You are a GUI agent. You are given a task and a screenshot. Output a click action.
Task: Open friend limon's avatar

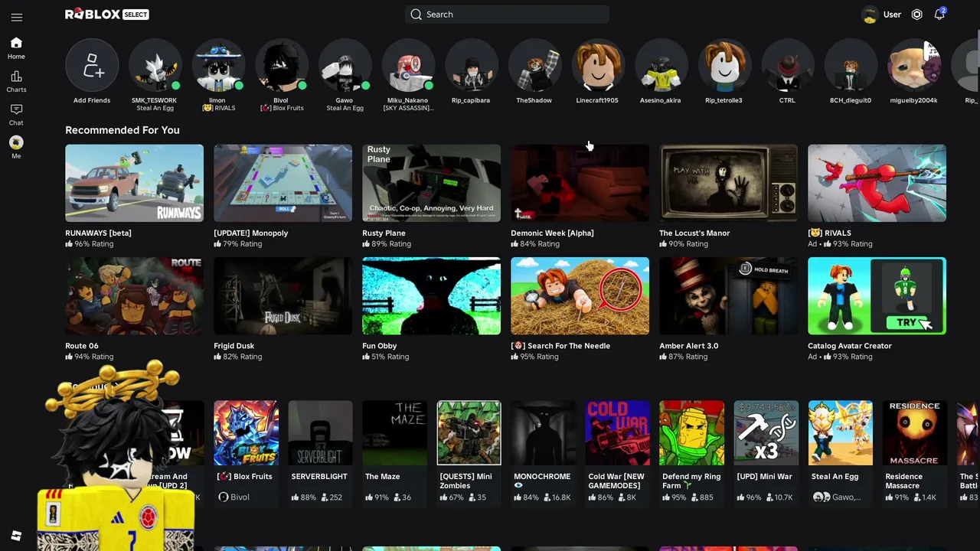point(218,66)
